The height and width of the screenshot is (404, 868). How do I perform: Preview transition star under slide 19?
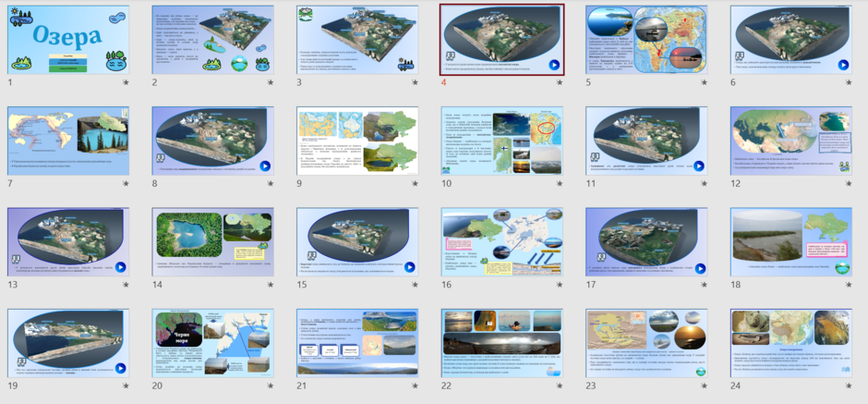pos(126,386)
